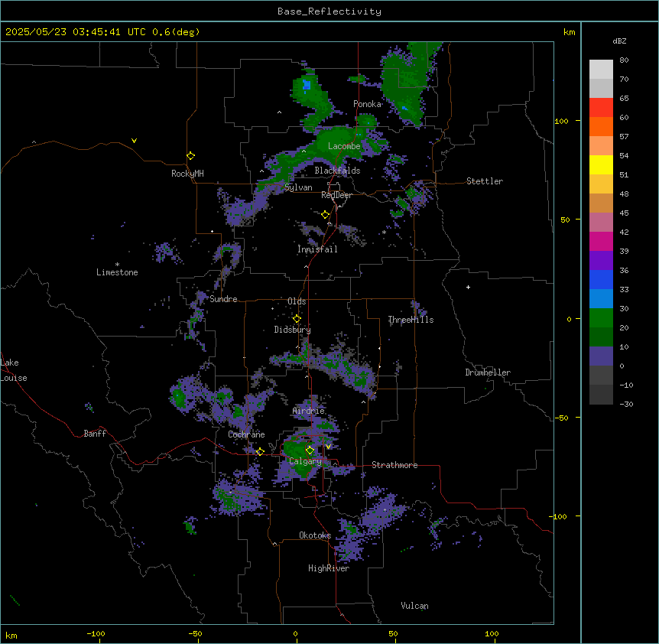Select the top light gray swatch below 80

(601, 70)
